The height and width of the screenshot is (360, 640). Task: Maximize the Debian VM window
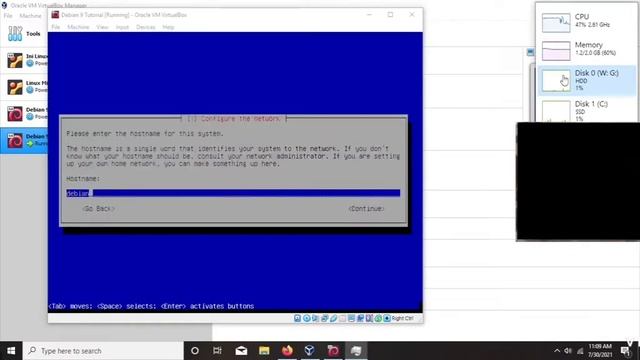pos(391,15)
